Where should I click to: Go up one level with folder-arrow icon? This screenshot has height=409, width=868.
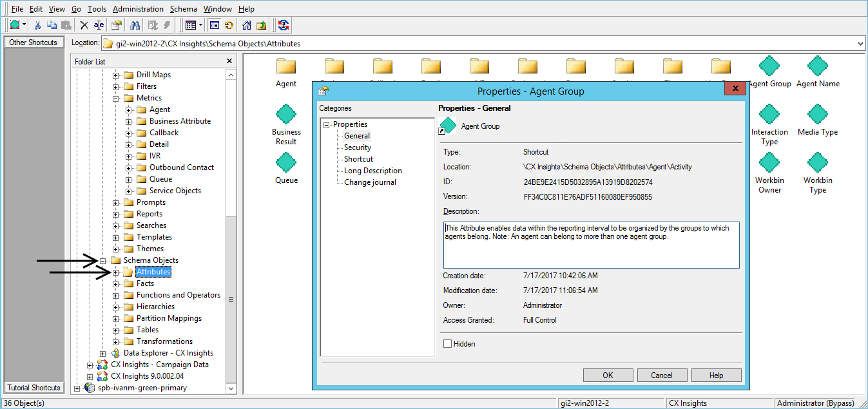pos(261,25)
